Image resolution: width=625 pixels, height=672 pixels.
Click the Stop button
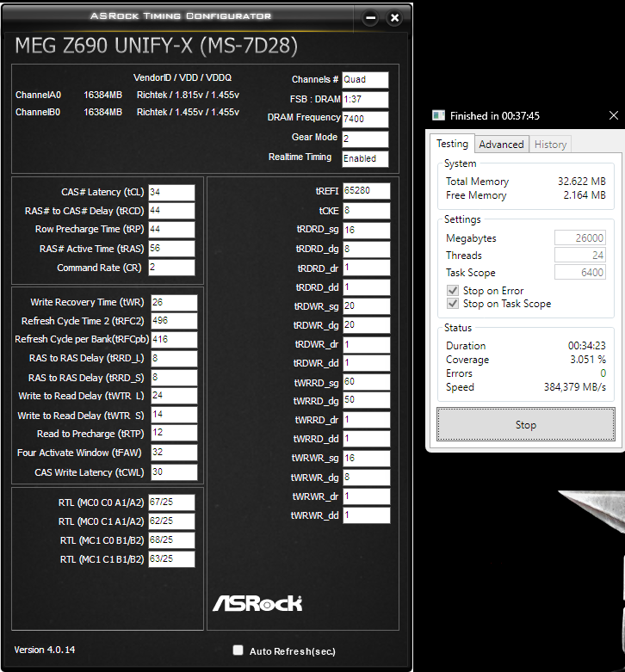click(525, 424)
